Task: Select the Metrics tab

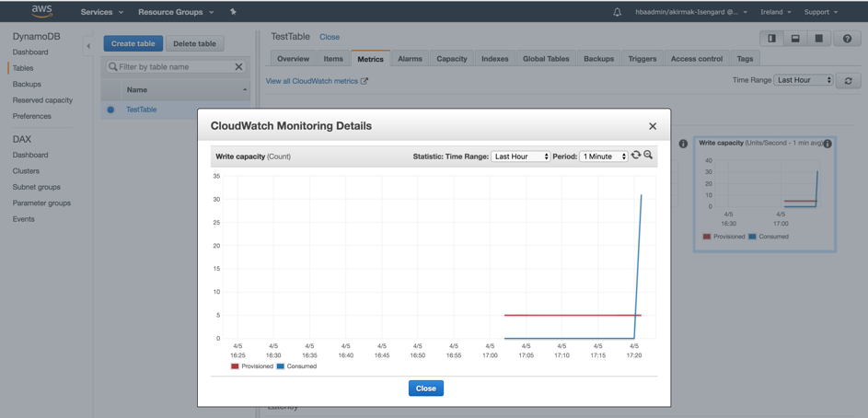Action: [370, 59]
